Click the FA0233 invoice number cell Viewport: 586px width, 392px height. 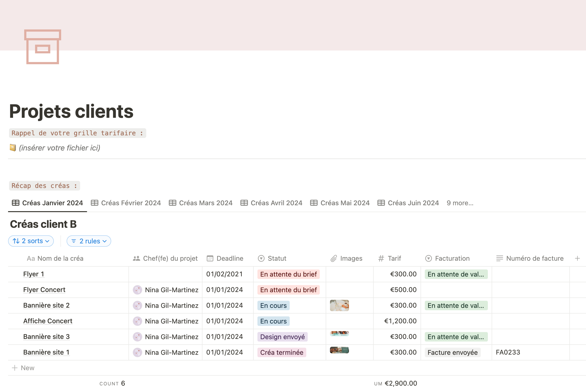tap(508, 352)
